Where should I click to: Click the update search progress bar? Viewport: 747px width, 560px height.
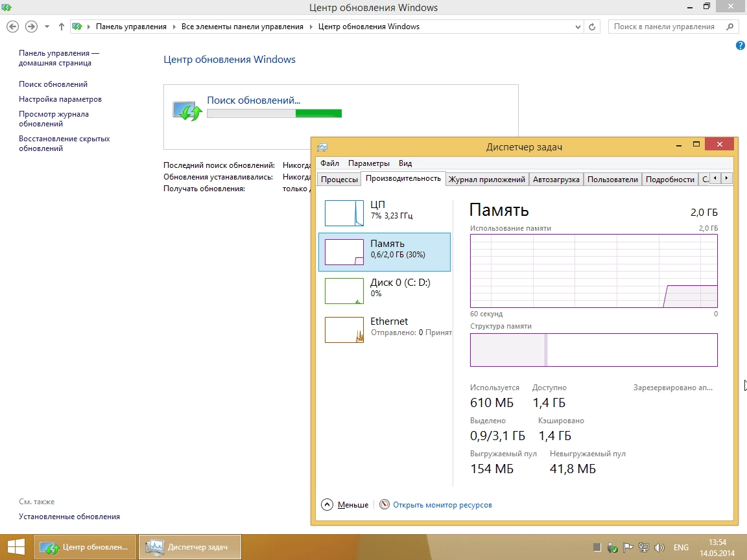click(x=274, y=113)
